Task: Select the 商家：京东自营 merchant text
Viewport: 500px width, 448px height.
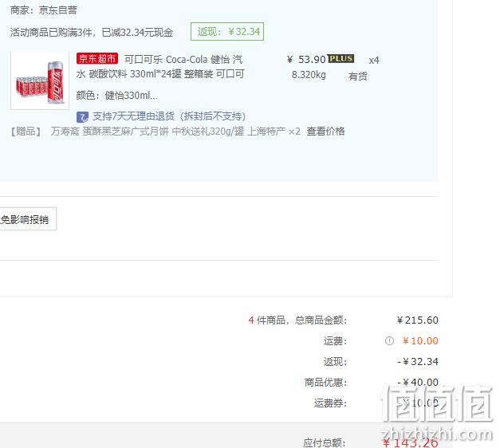Action: click(44, 10)
